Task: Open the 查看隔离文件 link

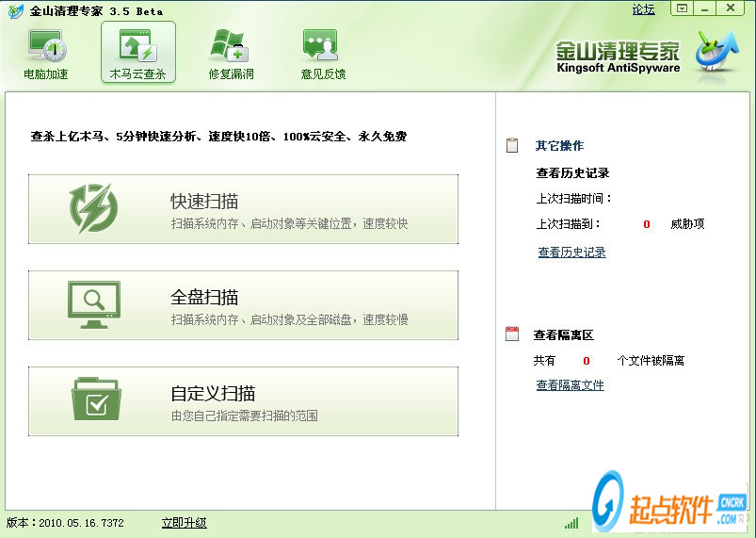Action: point(570,385)
